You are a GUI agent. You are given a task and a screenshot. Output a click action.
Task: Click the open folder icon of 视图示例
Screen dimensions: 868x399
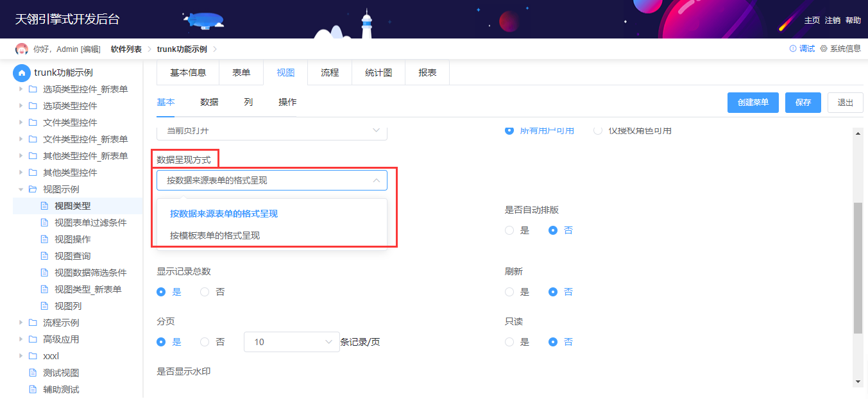(33, 189)
